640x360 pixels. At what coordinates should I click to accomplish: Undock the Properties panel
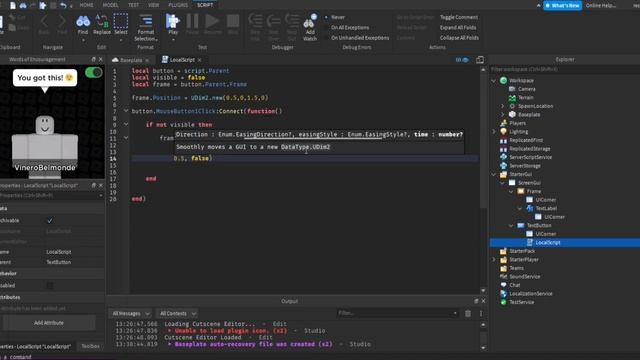coord(93,185)
